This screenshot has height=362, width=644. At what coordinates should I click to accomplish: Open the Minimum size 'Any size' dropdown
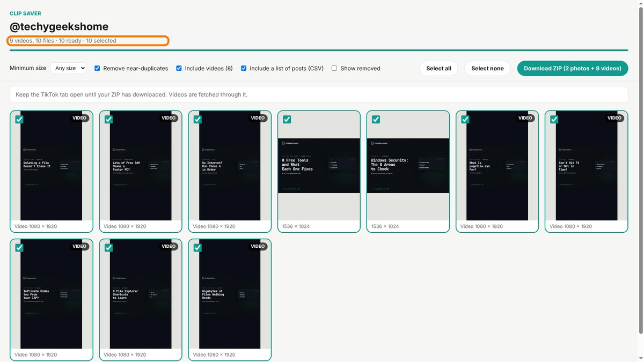[69, 68]
